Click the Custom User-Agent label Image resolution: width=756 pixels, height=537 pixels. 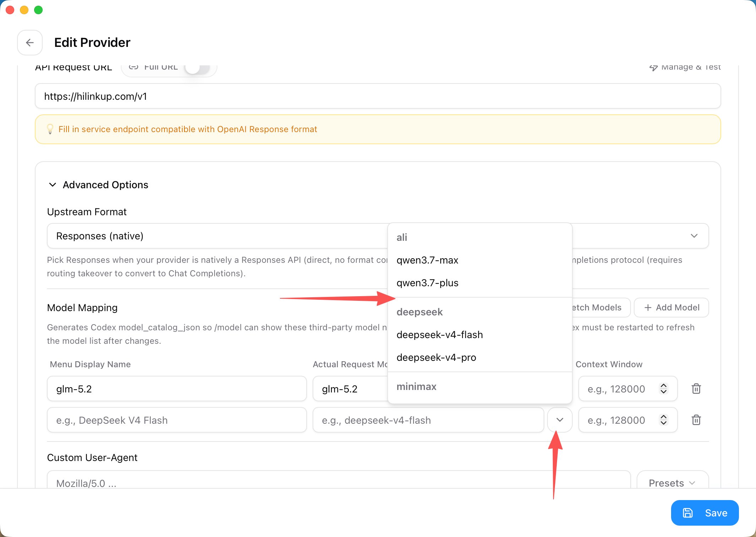92,457
